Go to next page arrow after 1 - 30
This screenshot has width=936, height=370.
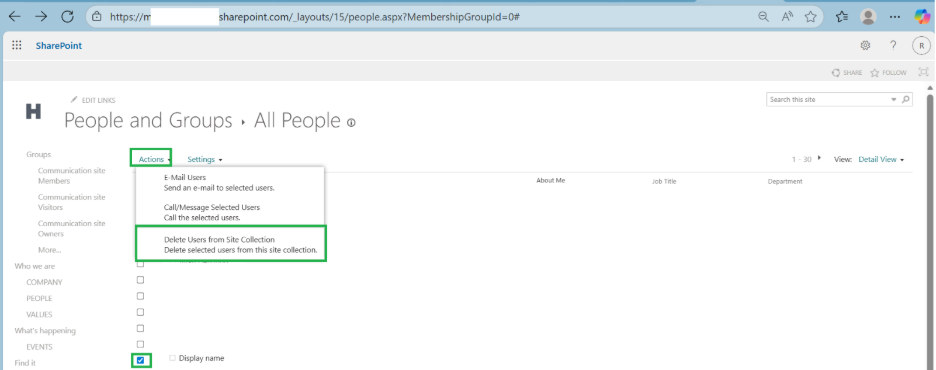tap(820, 158)
